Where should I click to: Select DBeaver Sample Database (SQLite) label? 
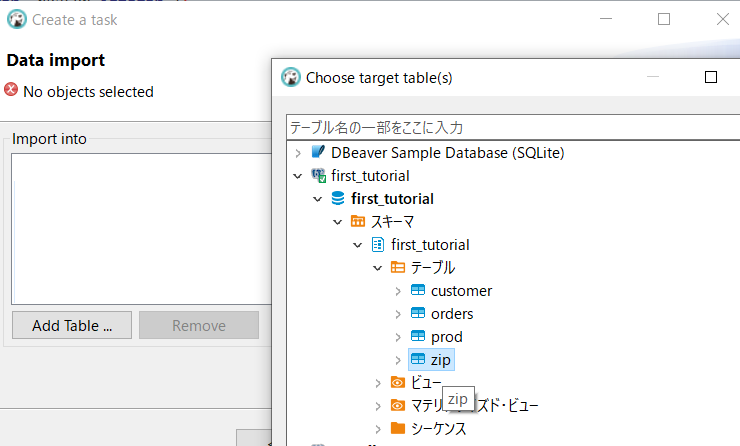click(x=447, y=152)
